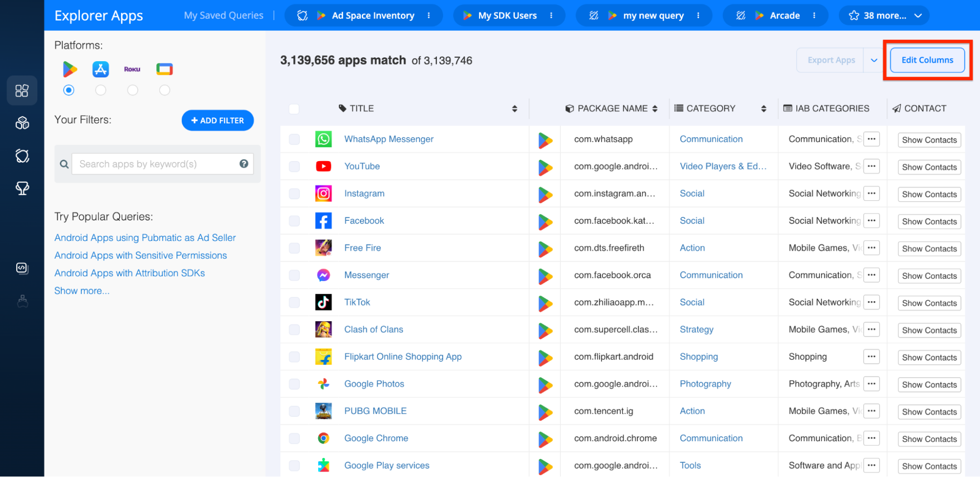Sort by CATEGORY column arrows
980x477 pixels.
coord(764,109)
